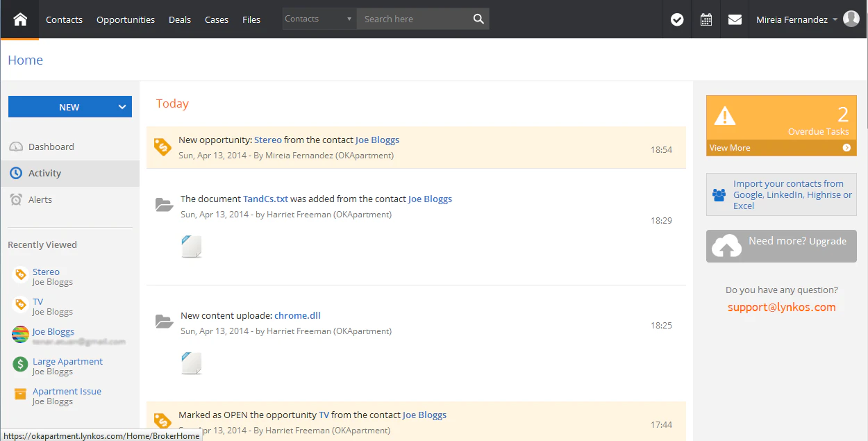Viewport: 868px width, 441px height.
Task: Click the Upgrade link
Action: (x=828, y=241)
